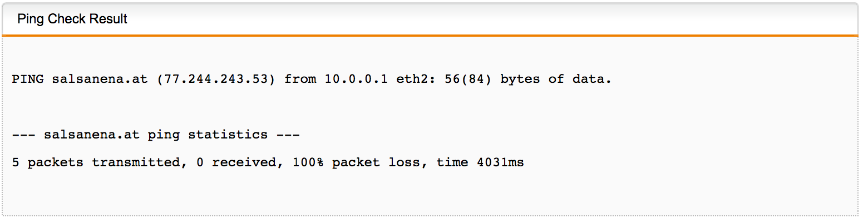
Task: Select hostname salsanena.at in the PING line
Action: [100, 79]
